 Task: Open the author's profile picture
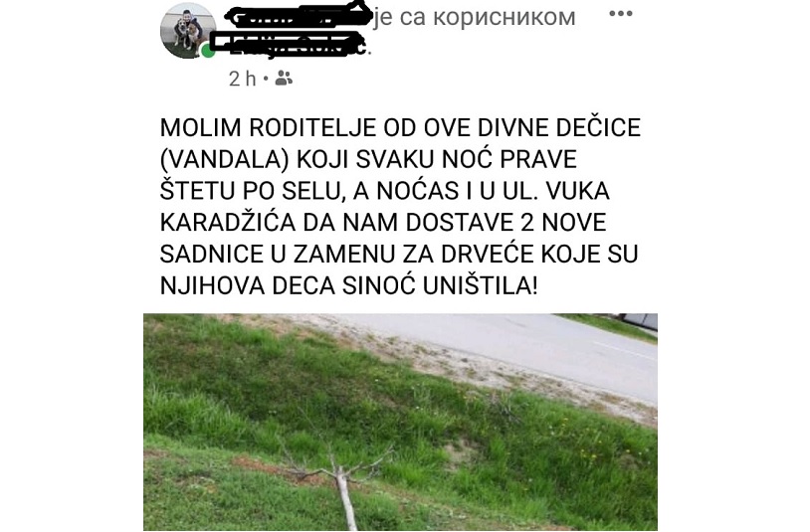point(188,31)
